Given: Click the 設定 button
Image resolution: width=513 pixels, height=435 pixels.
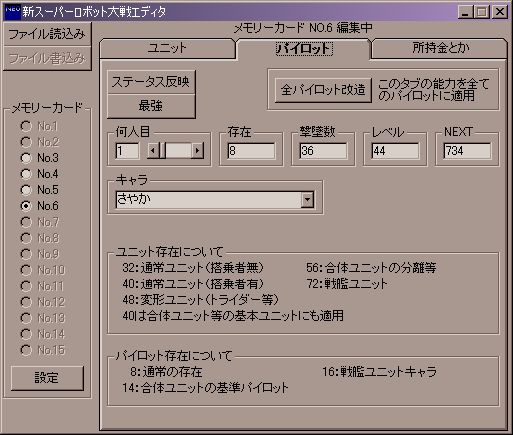Looking at the screenshot, I should (47, 378).
